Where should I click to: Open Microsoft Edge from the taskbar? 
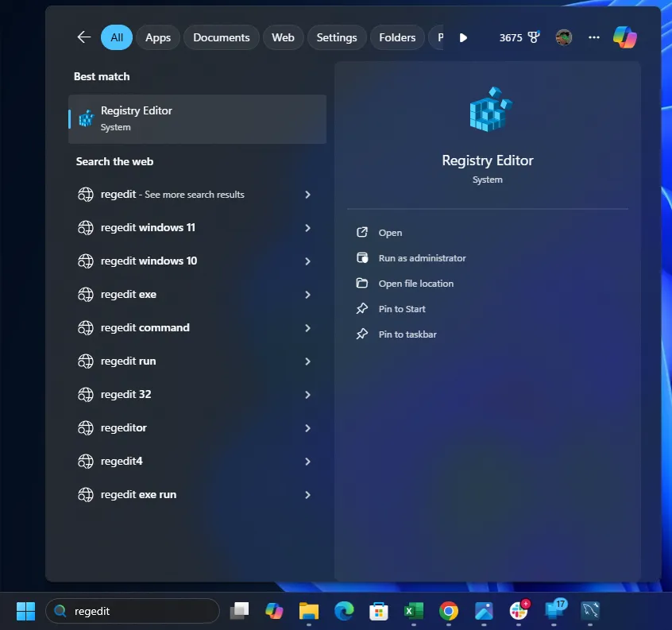[344, 611]
